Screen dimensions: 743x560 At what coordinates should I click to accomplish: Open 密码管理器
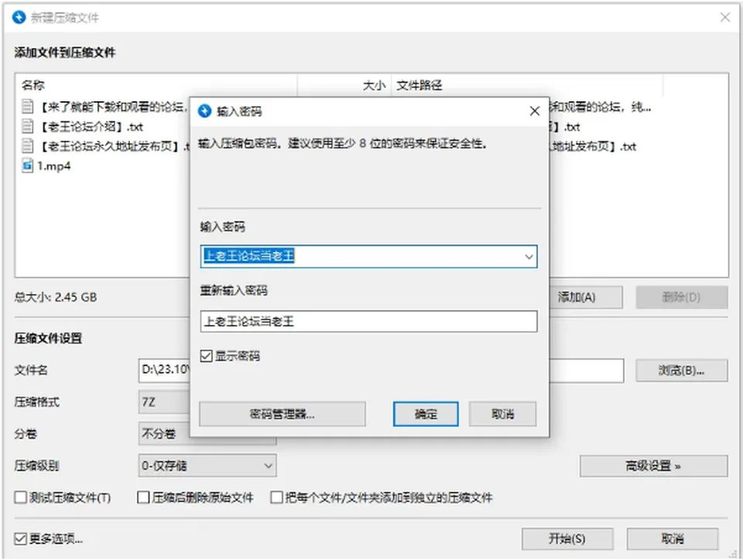(282, 415)
